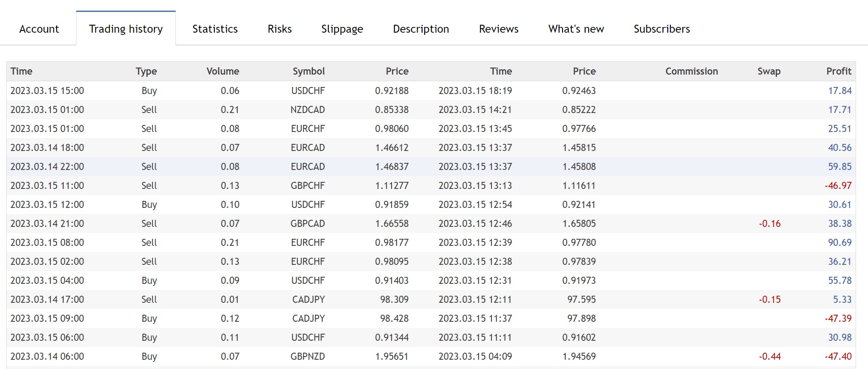Click the GBPCAD symbol cell
Screen dimensions: 868x369
308,224
